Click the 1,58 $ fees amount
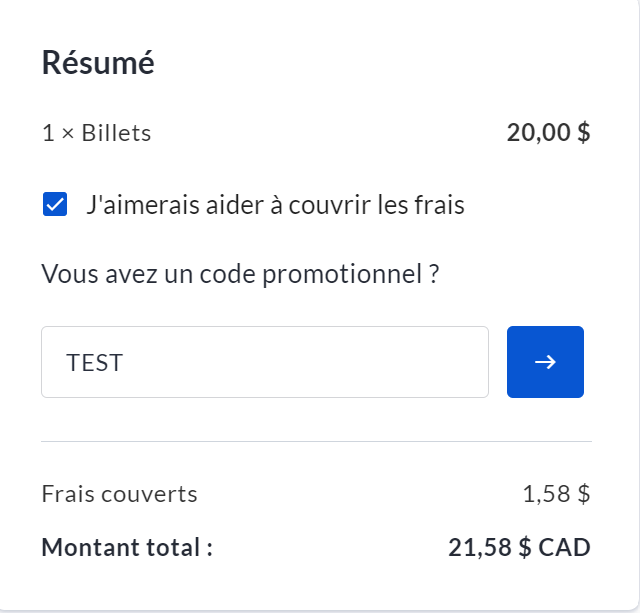640x613 pixels. point(556,494)
